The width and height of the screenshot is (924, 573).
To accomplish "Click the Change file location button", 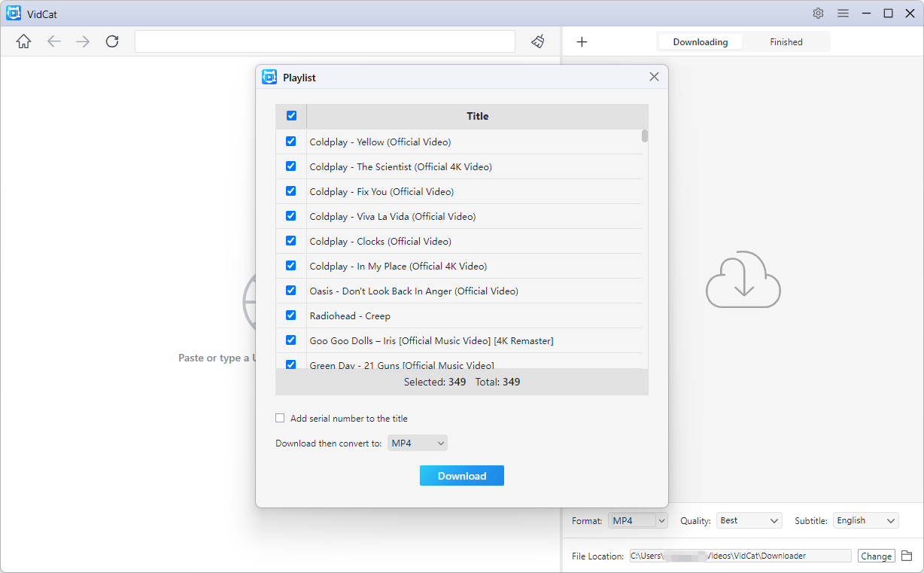I will point(876,556).
